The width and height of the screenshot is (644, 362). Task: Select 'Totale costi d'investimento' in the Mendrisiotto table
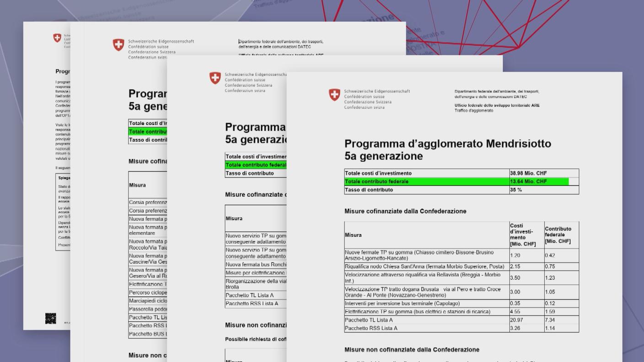tap(378, 173)
